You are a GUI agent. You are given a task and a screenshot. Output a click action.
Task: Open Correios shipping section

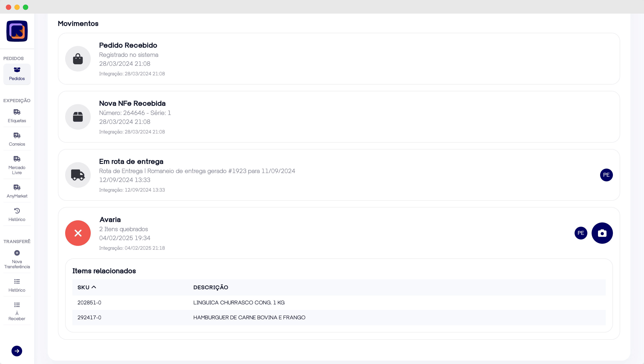click(x=17, y=139)
